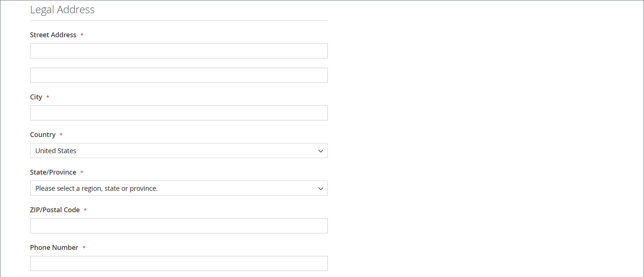The height and width of the screenshot is (277, 644).
Task: Click the chevron arrow on State/Province dropdown
Action: coord(321,189)
